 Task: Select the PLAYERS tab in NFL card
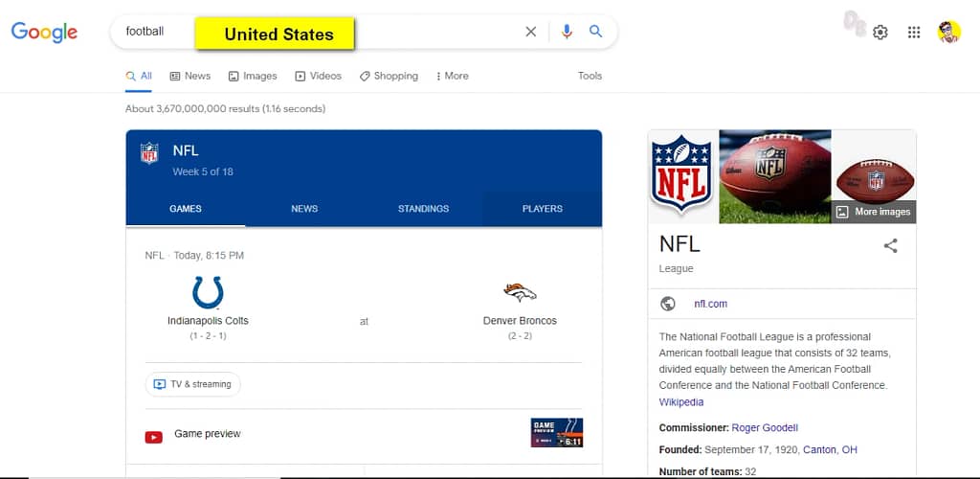(542, 209)
